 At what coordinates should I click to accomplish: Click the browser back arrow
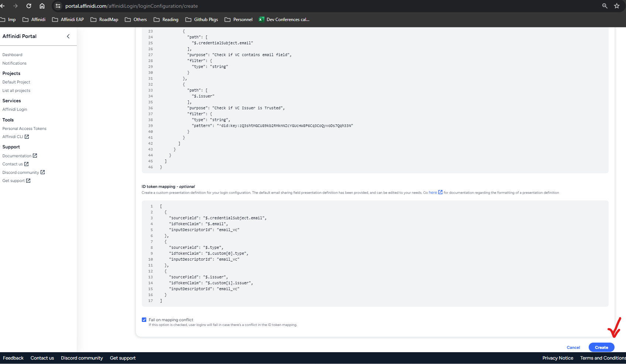coord(3,6)
